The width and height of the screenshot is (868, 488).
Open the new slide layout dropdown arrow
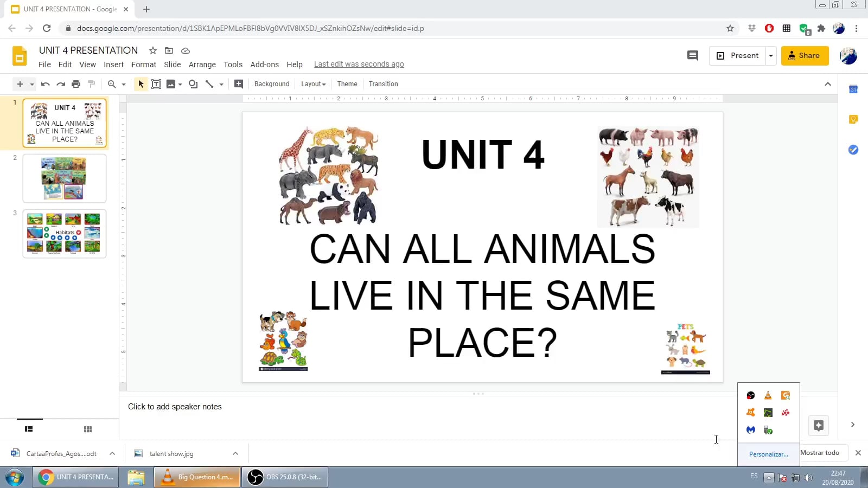click(32, 85)
